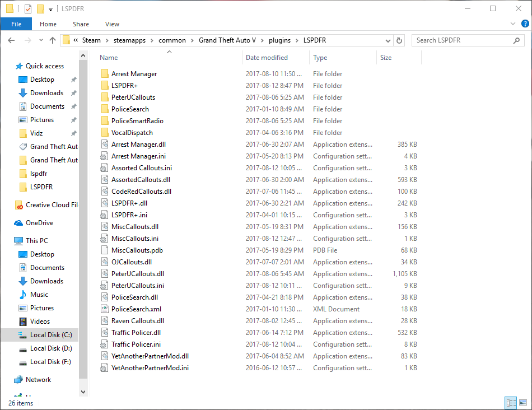Viewport: 532px width, 410px height.
Task: Open Music under This PC
Action: (x=34, y=294)
